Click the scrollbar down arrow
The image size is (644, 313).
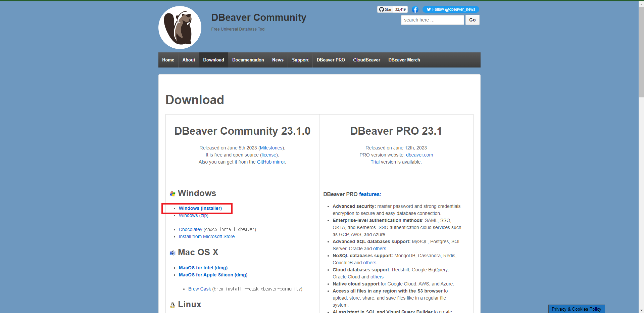coord(641,310)
